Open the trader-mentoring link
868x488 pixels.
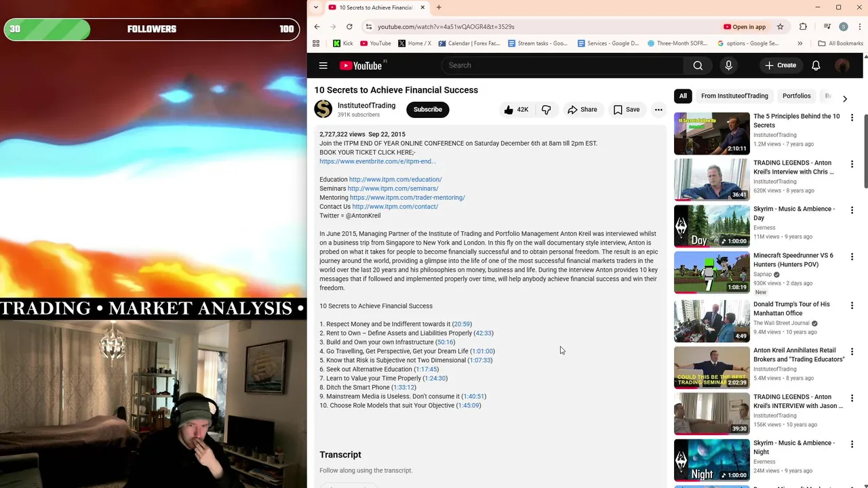tap(407, 198)
